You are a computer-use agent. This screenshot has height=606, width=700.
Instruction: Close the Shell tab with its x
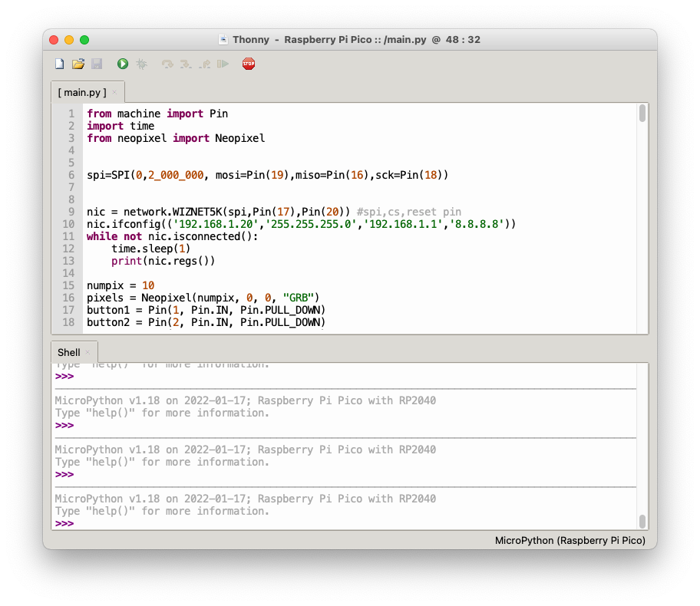(x=87, y=353)
